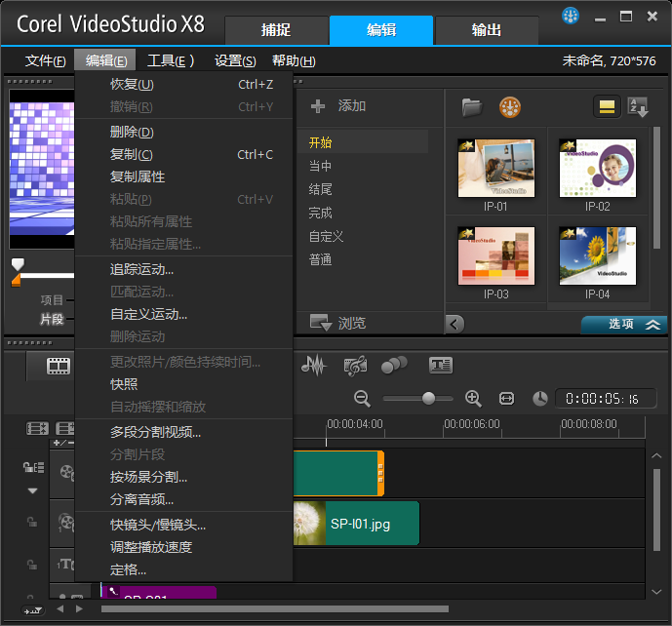Select 追踪运动 menu item

[184, 269]
